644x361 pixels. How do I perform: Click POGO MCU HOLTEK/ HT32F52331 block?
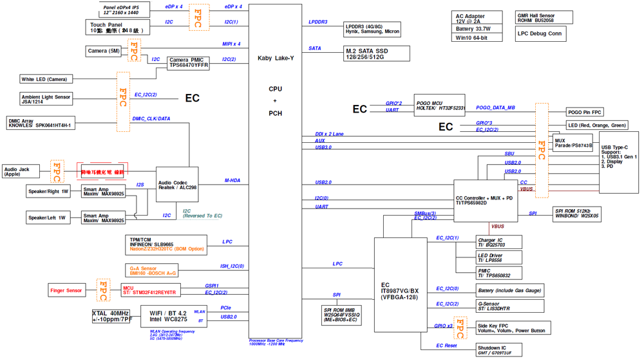439,106
